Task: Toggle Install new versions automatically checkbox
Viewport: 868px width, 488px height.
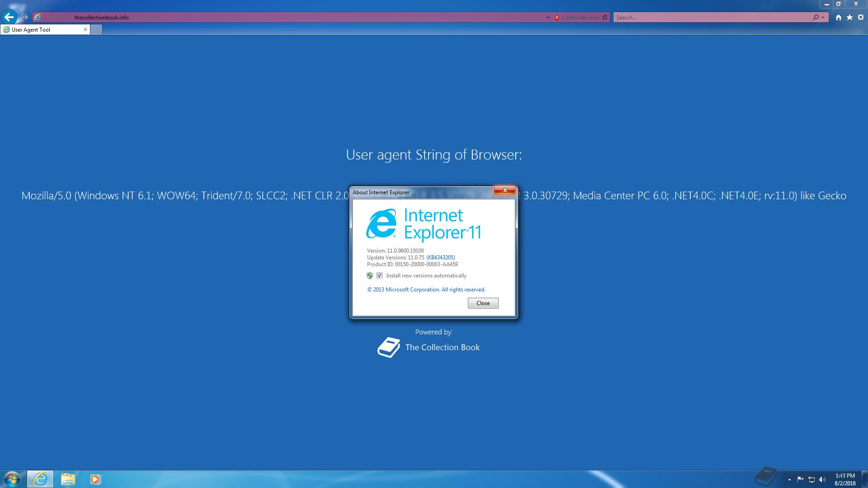Action: tap(380, 276)
